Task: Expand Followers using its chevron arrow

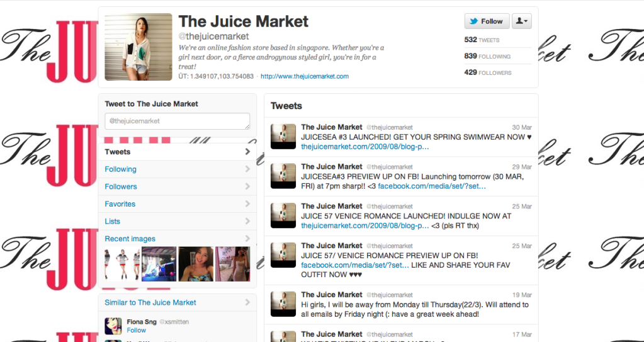Action: click(x=247, y=186)
